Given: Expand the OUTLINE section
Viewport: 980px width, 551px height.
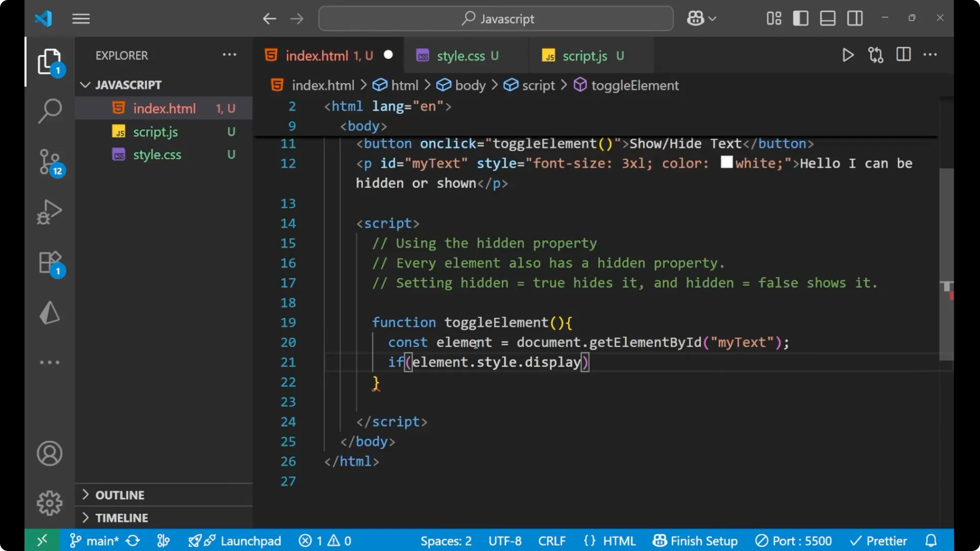Looking at the screenshot, I should point(119,494).
